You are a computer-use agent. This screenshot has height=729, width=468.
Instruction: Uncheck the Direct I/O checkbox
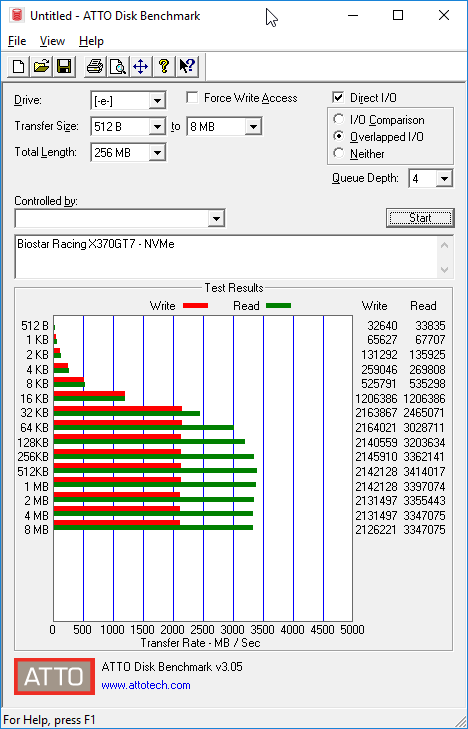pos(338,98)
